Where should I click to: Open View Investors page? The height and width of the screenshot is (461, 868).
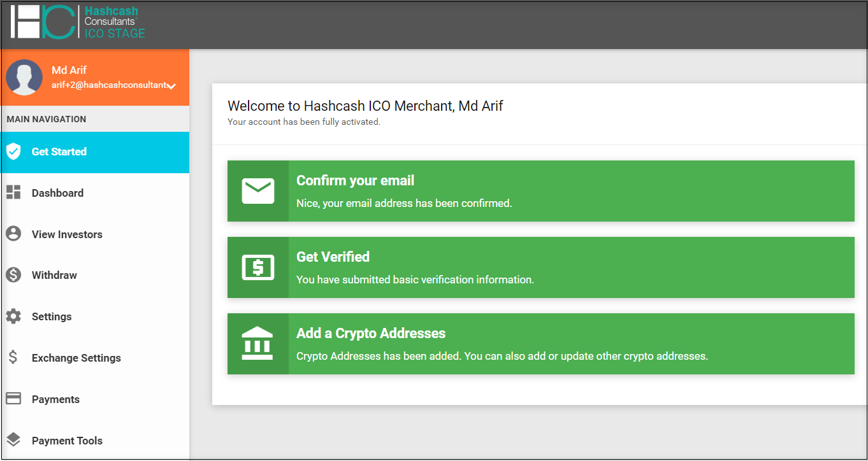click(95, 234)
